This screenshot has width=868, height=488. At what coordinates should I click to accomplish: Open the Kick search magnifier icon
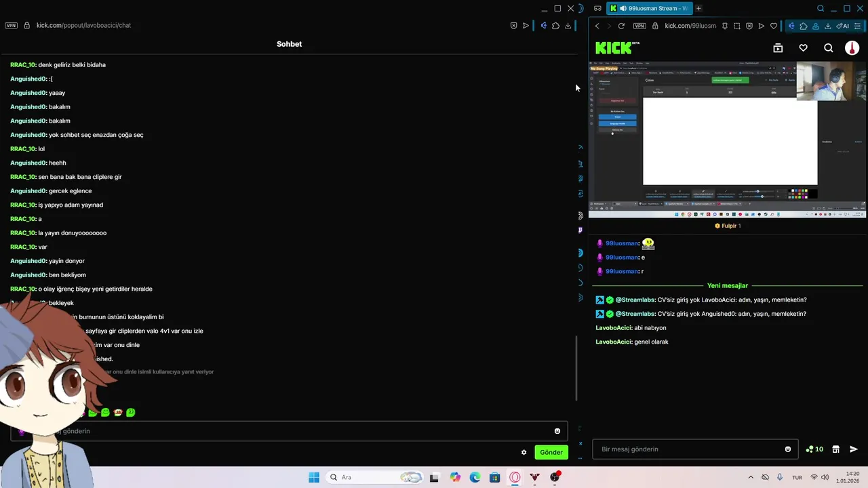828,48
